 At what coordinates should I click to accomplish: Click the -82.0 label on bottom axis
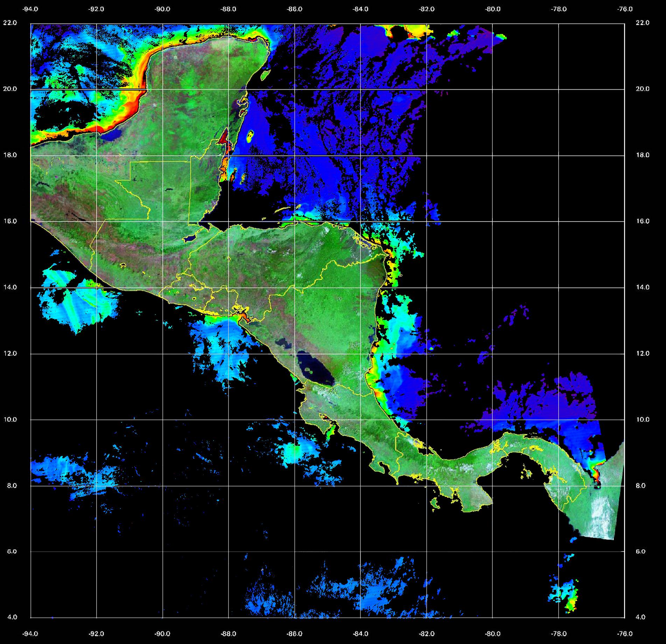click(427, 634)
